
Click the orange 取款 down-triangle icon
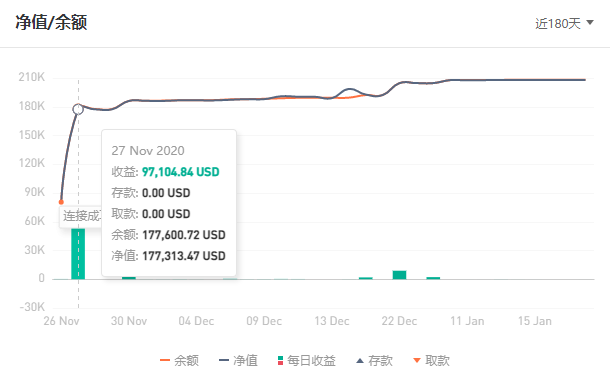(x=417, y=361)
